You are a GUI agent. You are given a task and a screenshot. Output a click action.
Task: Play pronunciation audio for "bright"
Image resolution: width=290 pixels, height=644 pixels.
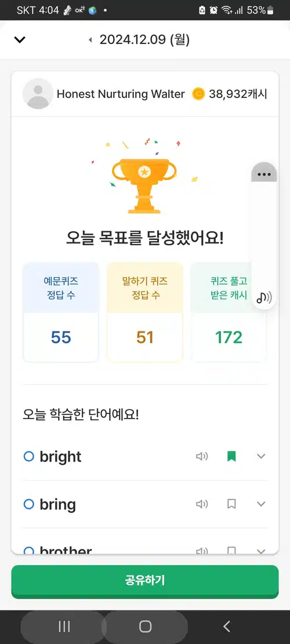[202, 456]
